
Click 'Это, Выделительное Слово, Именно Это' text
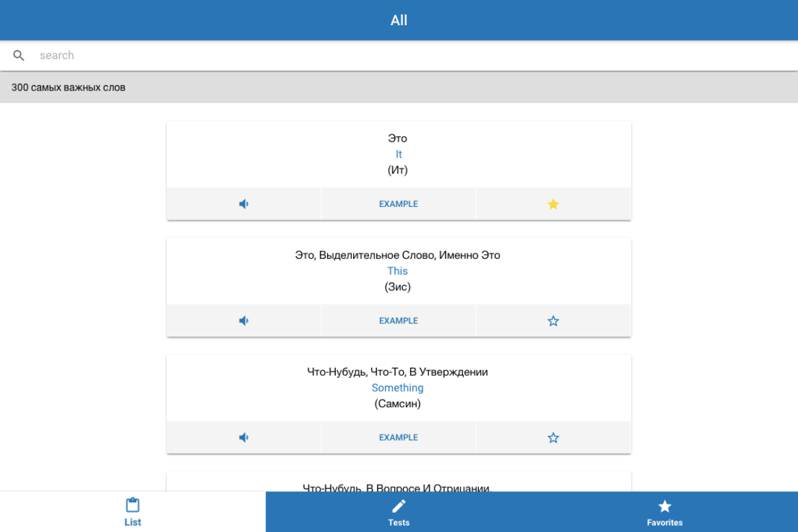(398, 255)
